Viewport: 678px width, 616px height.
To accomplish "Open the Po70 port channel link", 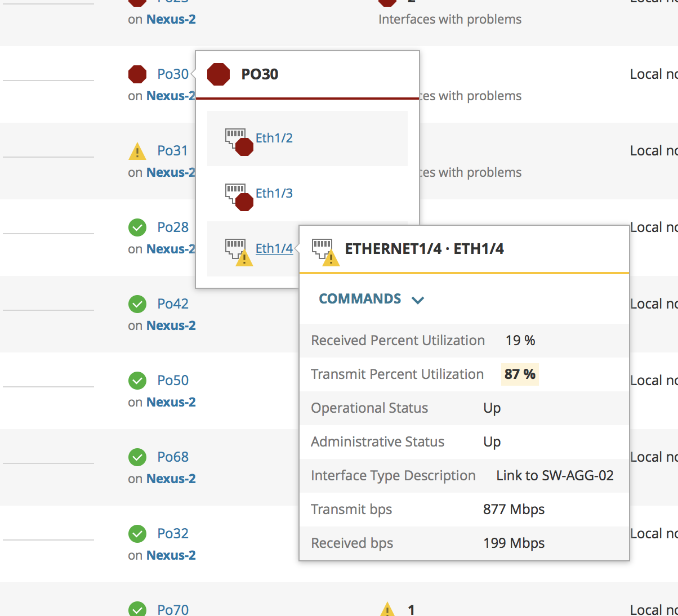I will [173, 610].
